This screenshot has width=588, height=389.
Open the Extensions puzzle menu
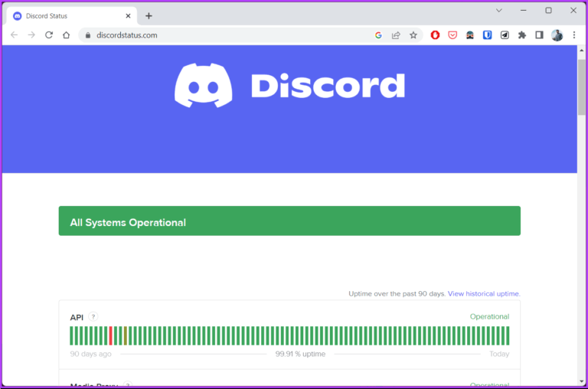pyautogui.click(x=522, y=35)
